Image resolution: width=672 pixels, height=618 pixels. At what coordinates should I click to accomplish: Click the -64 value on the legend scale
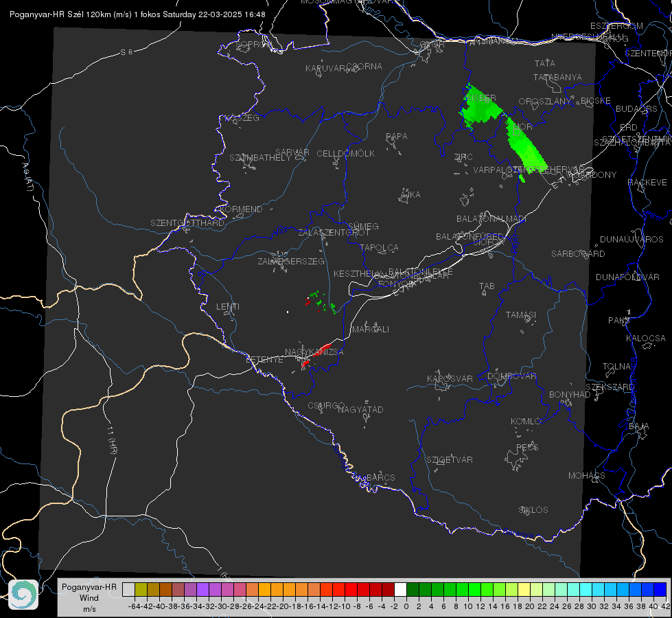click(x=135, y=606)
